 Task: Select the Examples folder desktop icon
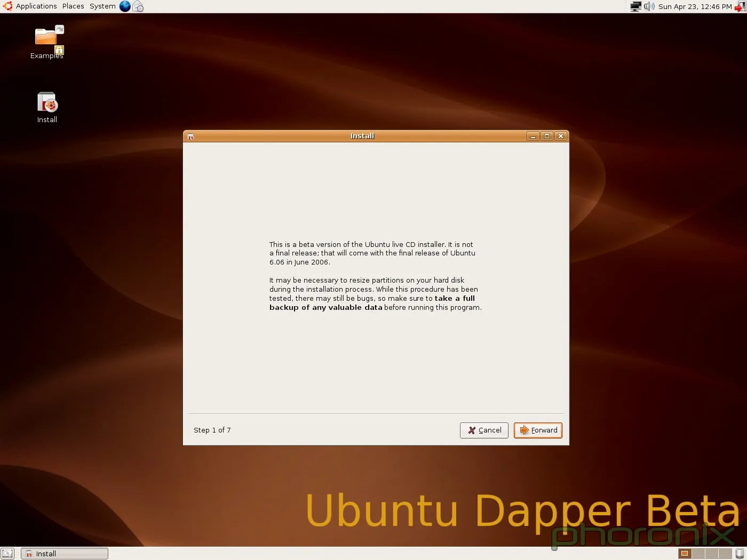point(46,43)
